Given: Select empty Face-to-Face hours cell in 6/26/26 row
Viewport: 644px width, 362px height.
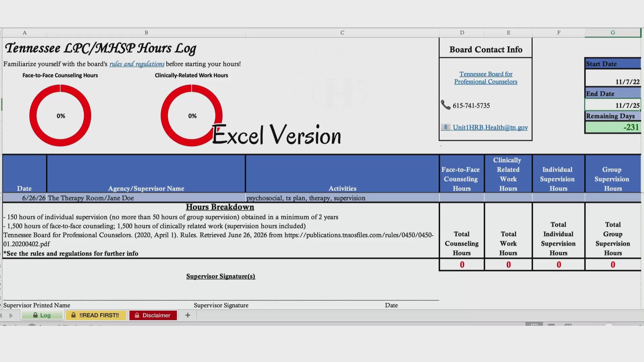Looking at the screenshot, I should click(x=462, y=198).
